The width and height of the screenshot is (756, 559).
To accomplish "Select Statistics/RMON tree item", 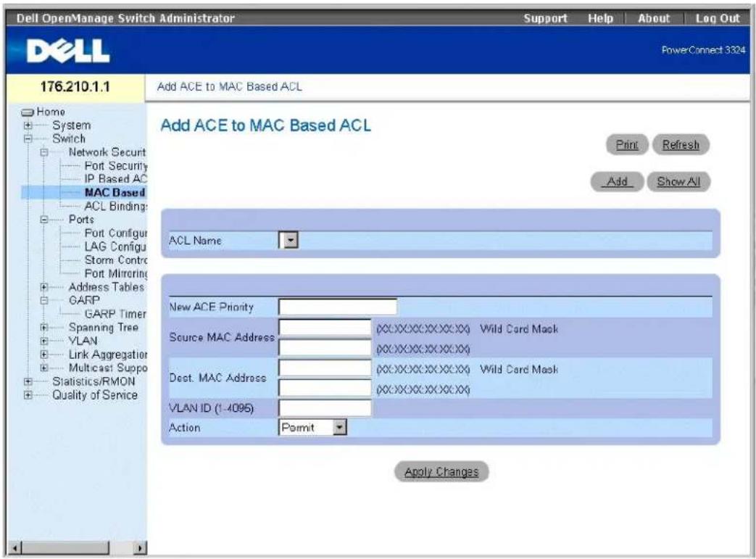I will coord(94,381).
